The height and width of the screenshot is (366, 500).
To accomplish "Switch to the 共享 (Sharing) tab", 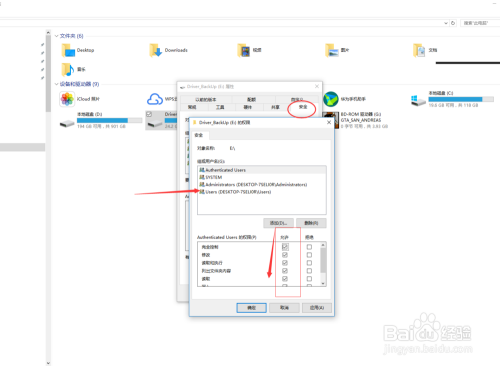I will pyautogui.click(x=275, y=107).
